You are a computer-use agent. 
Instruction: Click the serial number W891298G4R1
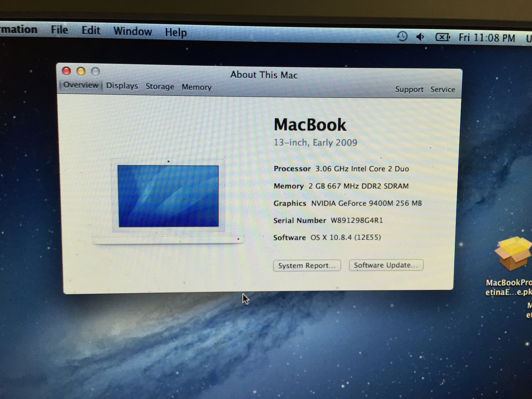click(357, 220)
